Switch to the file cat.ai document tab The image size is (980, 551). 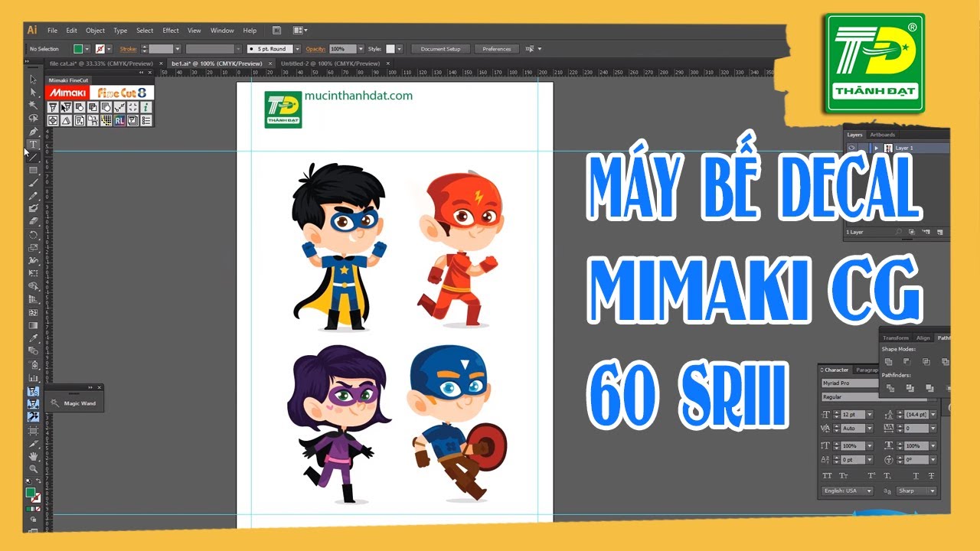(100, 64)
